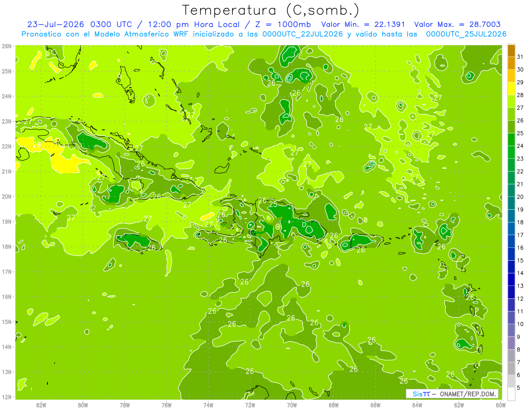The width and height of the screenshot is (532, 411).
Task: Select the date text "23-Jul-2026 0300 UTC"
Action: (79, 24)
